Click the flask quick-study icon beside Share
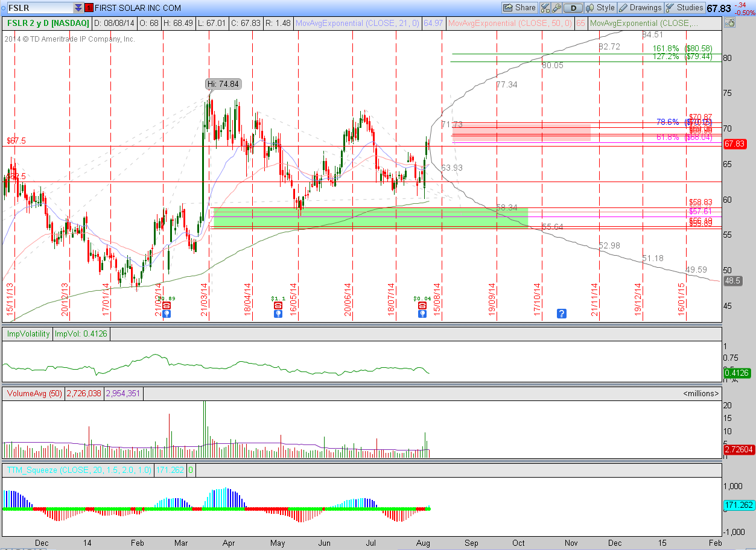This screenshot has height=550, width=756. 545,8
